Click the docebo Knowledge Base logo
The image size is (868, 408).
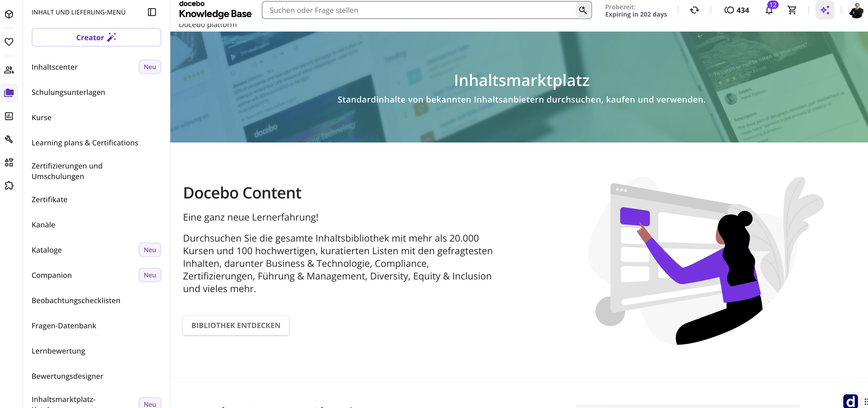point(215,10)
